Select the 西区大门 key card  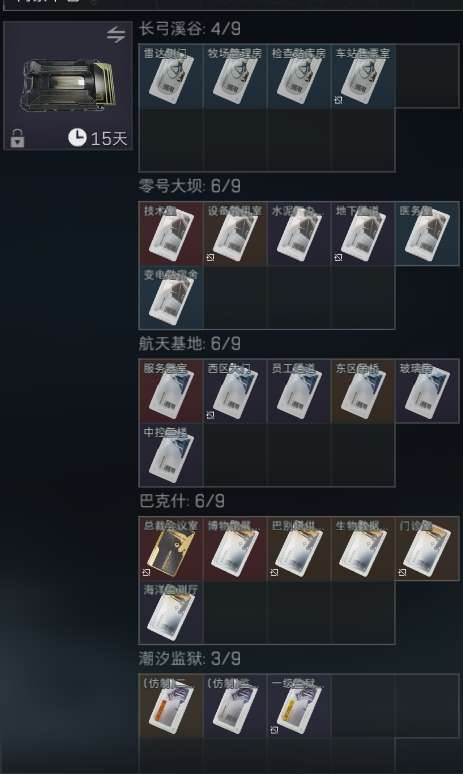click(x=235, y=391)
